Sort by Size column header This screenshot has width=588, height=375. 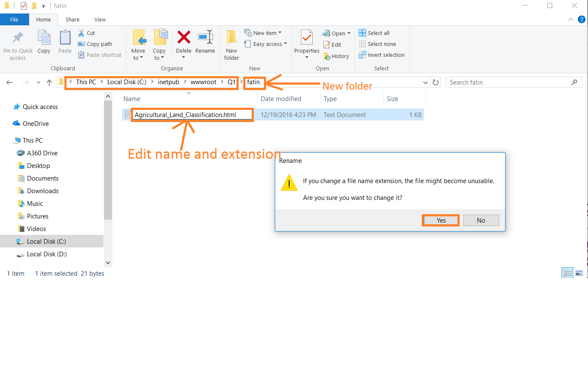(393, 99)
